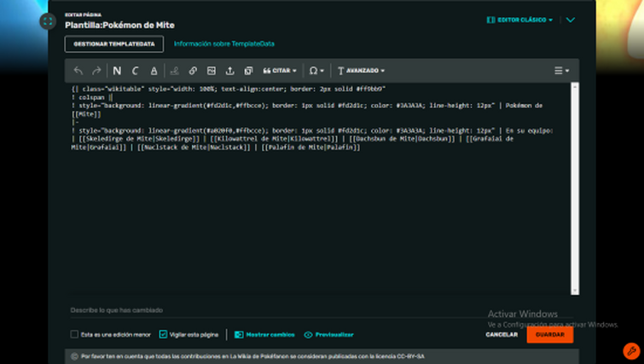Apply italic formatting with C icon
644x364 pixels.
(135, 71)
